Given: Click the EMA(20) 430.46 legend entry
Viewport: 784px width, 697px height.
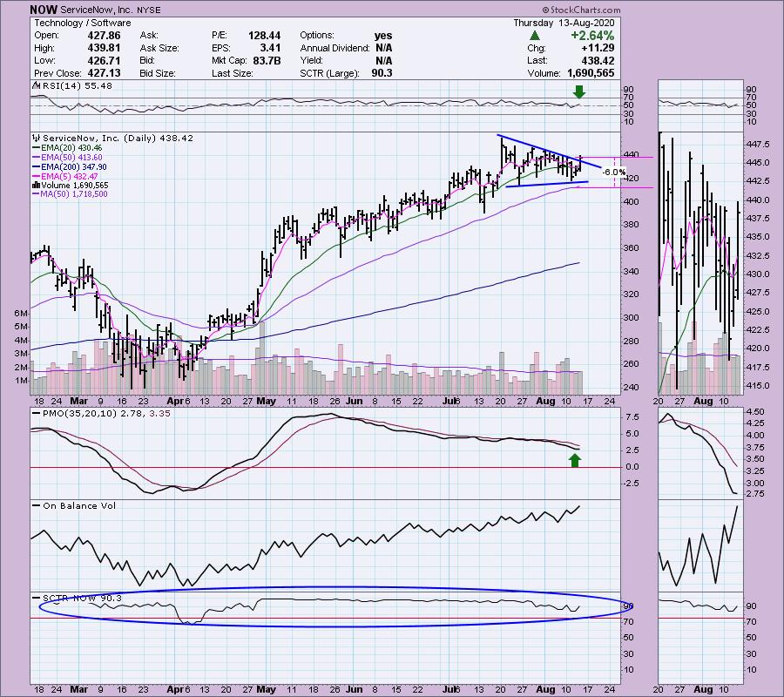Looking at the screenshot, I should pyautogui.click(x=71, y=148).
